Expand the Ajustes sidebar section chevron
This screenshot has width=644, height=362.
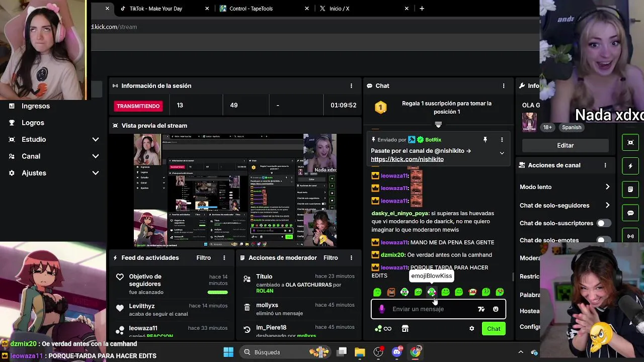96,173
